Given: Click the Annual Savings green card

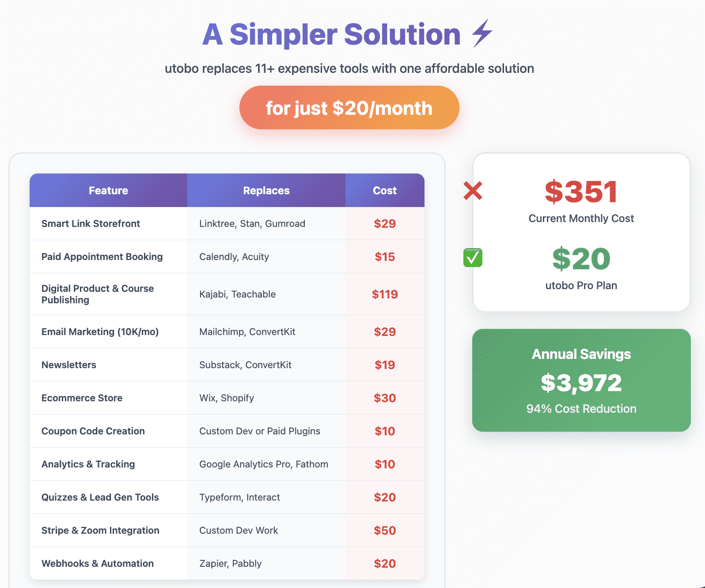Looking at the screenshot, I should [x=581, y=380].
